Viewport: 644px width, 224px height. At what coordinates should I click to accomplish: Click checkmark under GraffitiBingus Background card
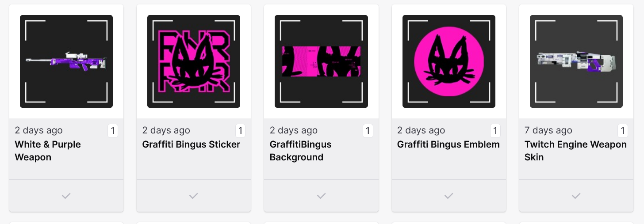point(321,196)
